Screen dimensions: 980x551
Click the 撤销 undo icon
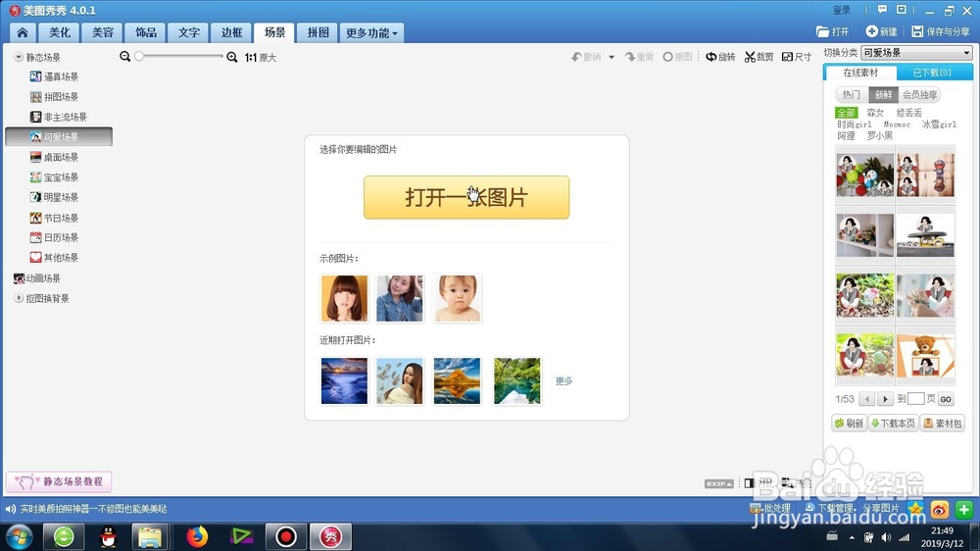coord(586,57)
